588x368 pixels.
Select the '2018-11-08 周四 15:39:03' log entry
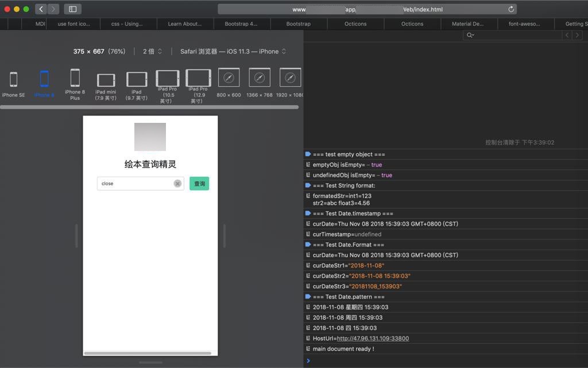click(446, 318)
